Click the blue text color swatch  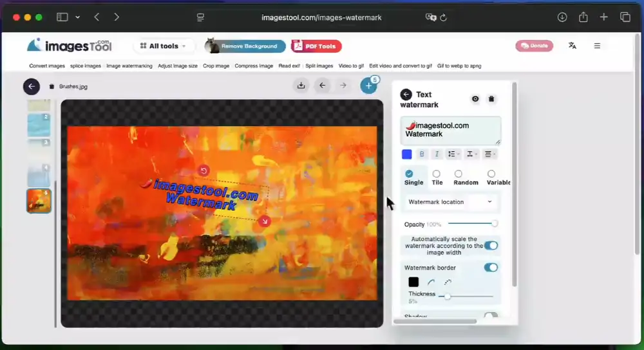[407, 154]
